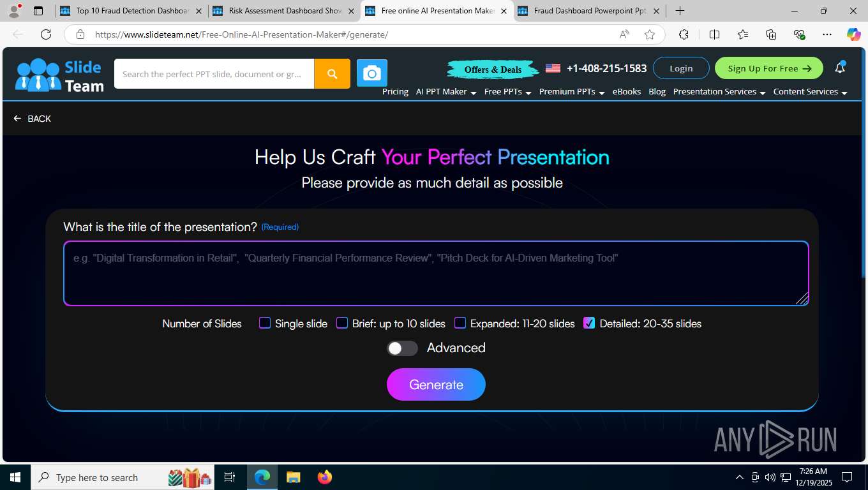Close the Free online AI Presentation Maker tab
The width and height of the screenshot is (868, 490).
(504, 11)
